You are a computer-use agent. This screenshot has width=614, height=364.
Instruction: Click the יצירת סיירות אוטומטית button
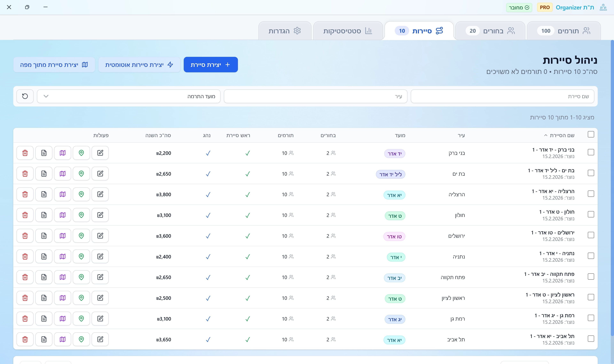pos(139,65)
